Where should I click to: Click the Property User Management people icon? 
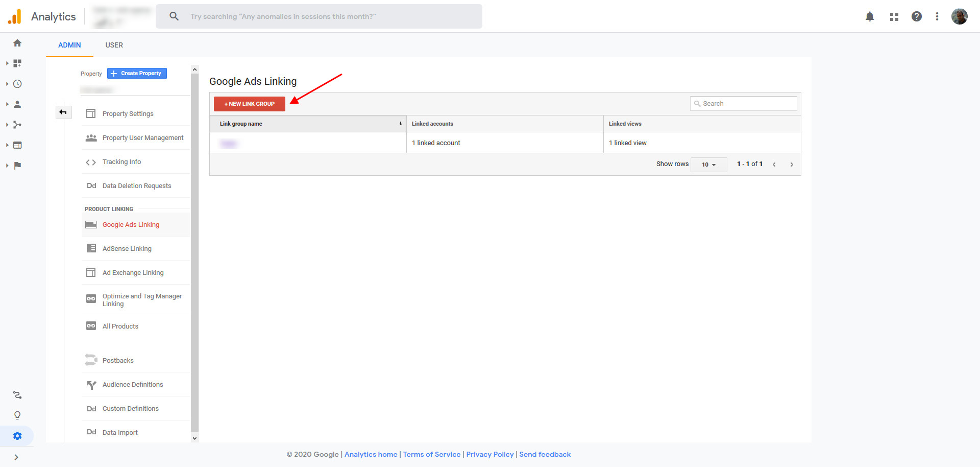[91, 137]
